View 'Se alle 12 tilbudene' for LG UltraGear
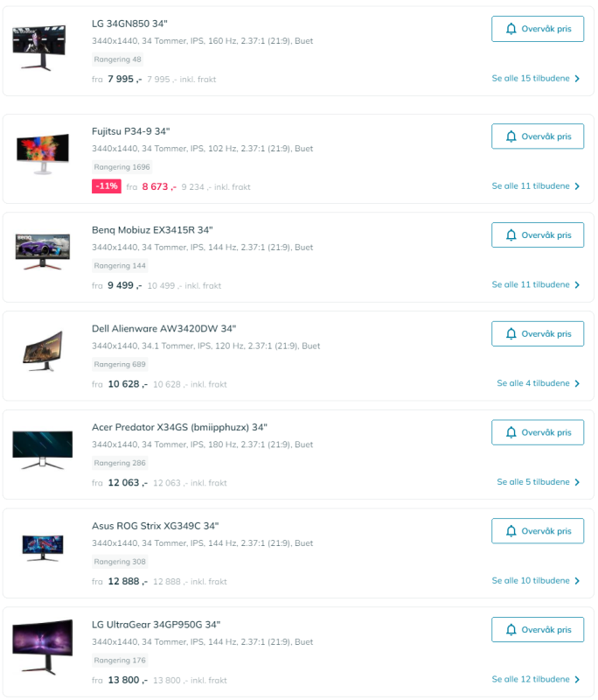 point(536,680)
